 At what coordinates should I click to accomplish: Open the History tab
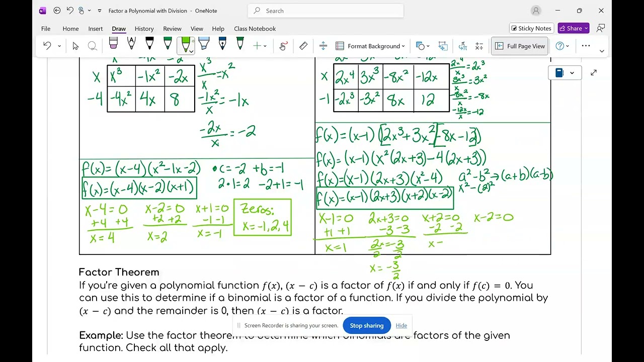click(x=144, y=29)
